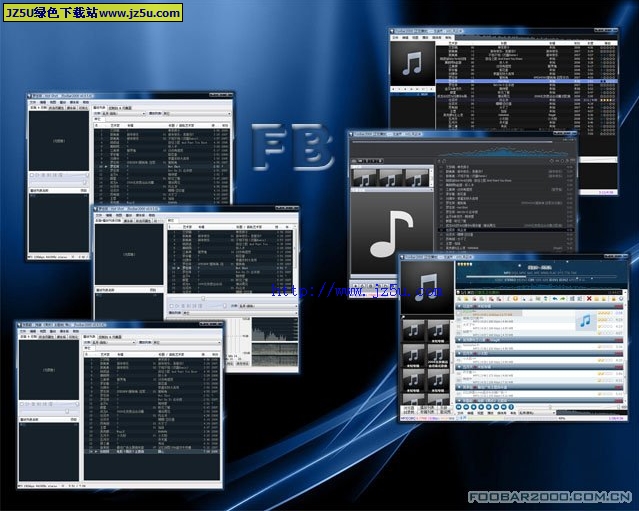Click the blue undo arrow icon in bottom-right window
The width and height of the screenshot is (639, 511).
(x=555, y=299)
